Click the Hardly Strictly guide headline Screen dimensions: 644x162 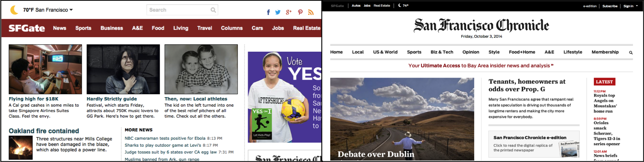point(112,99)
